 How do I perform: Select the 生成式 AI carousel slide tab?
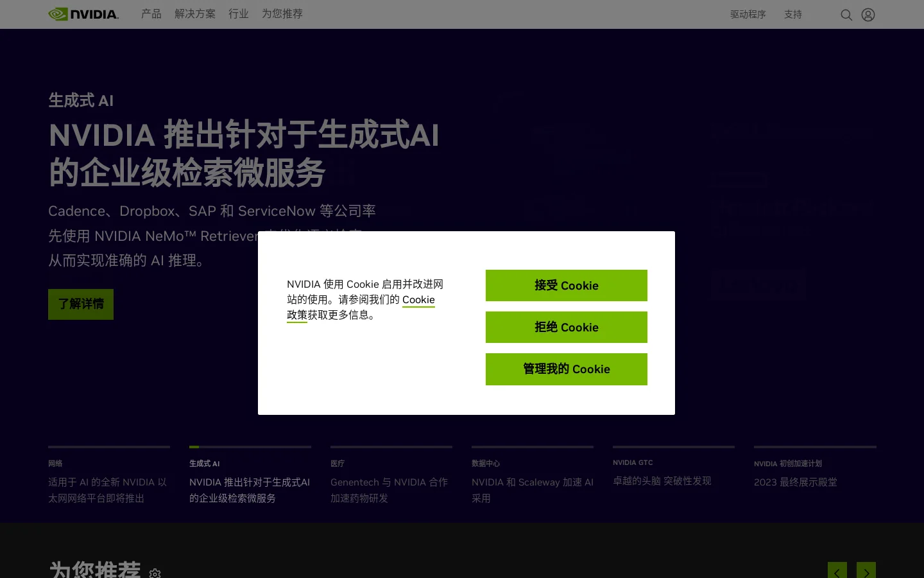(x=250, y=475)
